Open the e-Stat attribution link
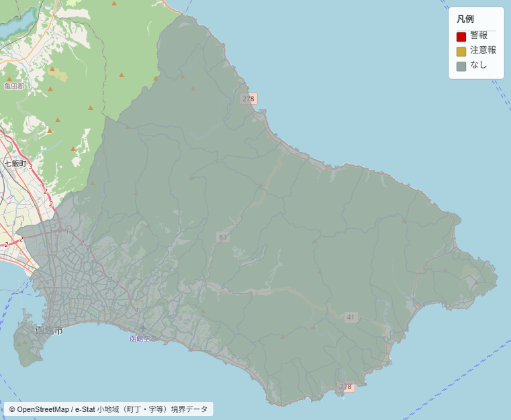This screenshot has width=511, height=420. tap(85, 409)
